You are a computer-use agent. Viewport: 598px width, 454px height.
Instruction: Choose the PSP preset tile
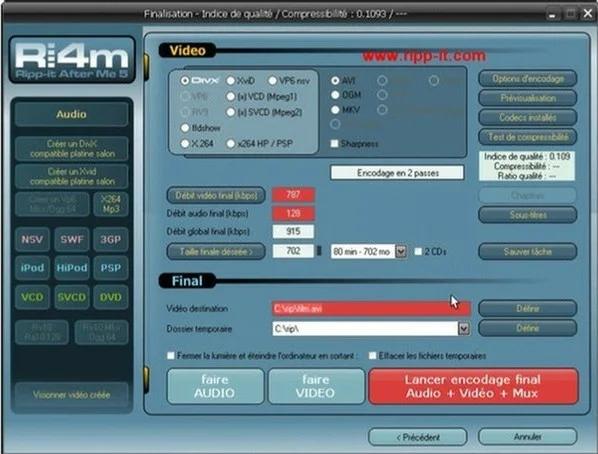[x=111, y=268]
